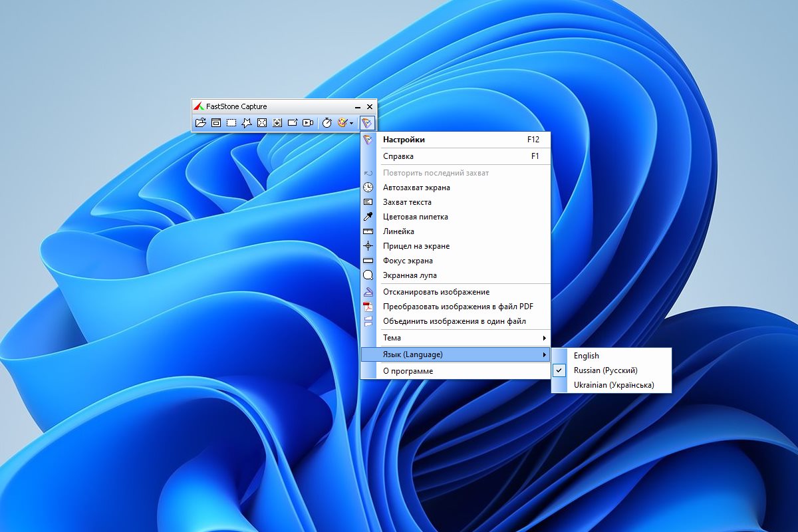Launch Цветовая пипетка color picker
This screenshot has height=532, width=798.
(x=415, y=217)
